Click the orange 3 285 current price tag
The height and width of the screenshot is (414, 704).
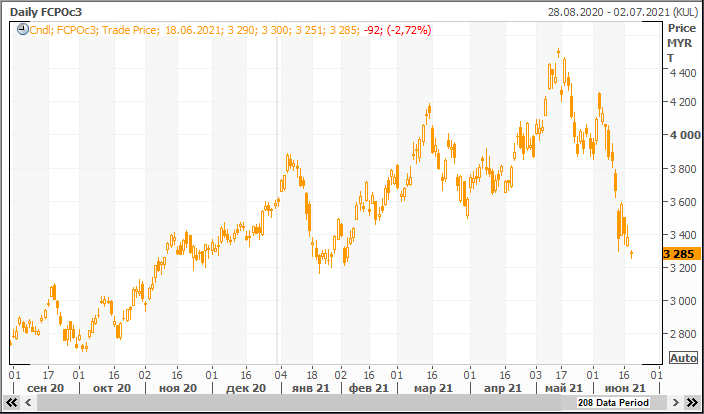(x=680, y=254)
